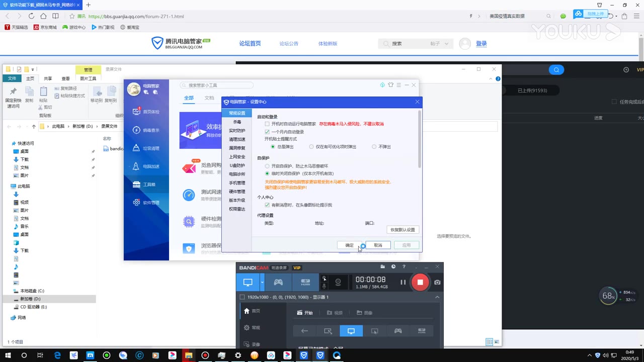Open 杀毒 settings category
Image resolution: width=644 pixels, height=362 pixels.
point(237,122)
